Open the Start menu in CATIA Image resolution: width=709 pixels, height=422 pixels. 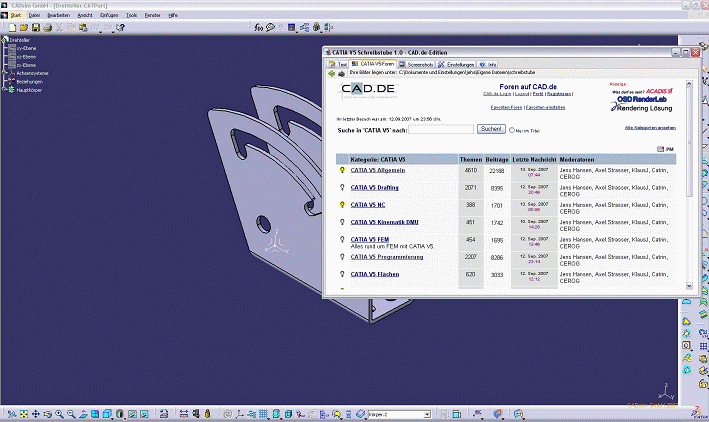(16, 15)
